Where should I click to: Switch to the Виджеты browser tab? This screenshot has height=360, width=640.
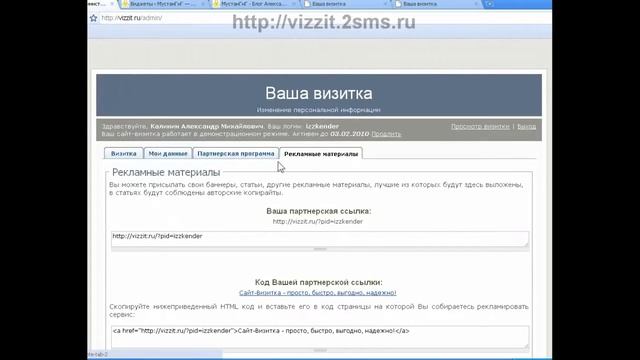point(163,4)
